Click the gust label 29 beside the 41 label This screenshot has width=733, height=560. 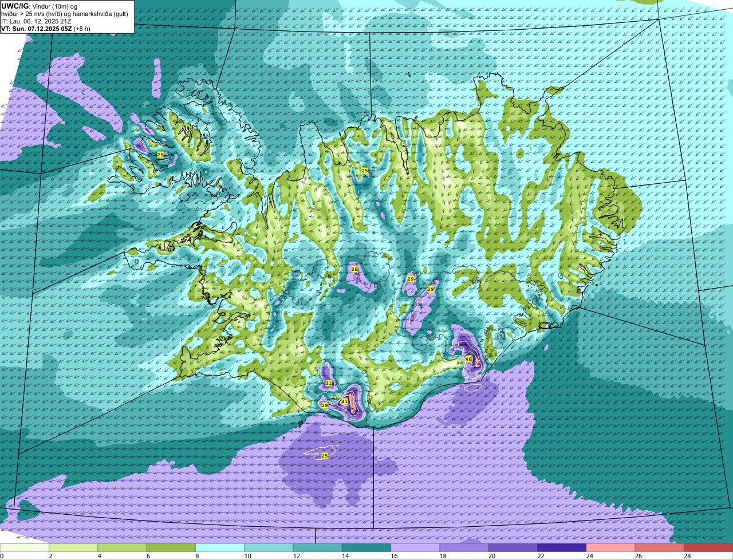[x=325, y=405]
